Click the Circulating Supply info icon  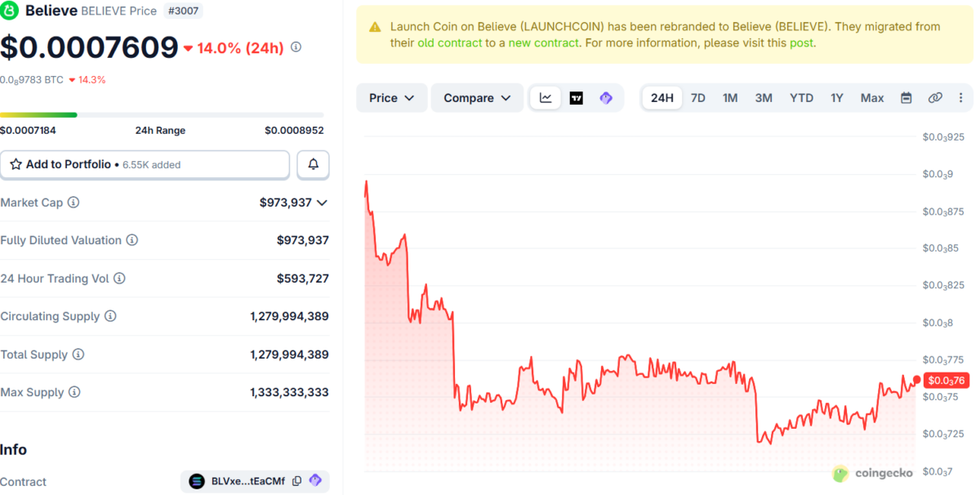click(x=110, y=316)
